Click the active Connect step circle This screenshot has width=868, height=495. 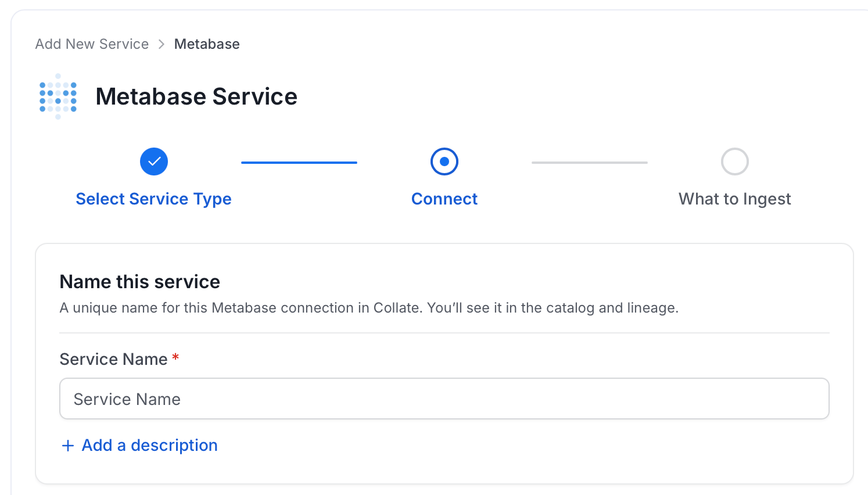tap(444, 162)
